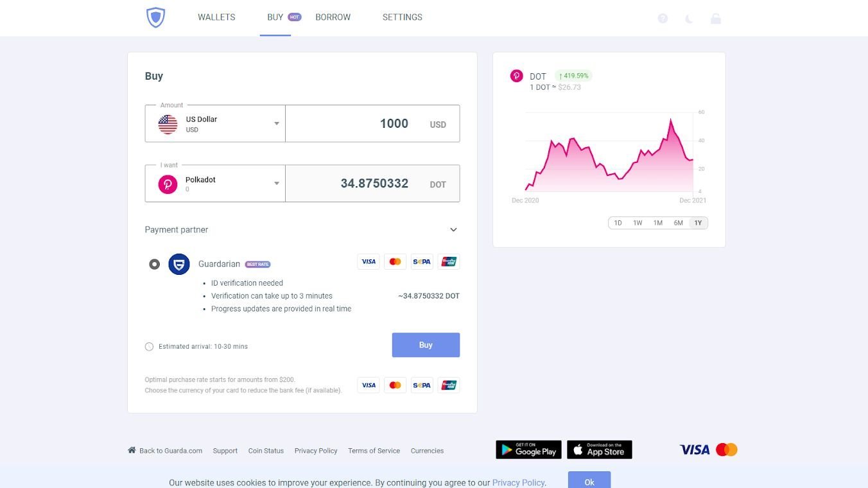The width and height of the screenshot is (868, 488).
Task: Enable dark mode with the moon icon
Action: [x=689, y=17]
